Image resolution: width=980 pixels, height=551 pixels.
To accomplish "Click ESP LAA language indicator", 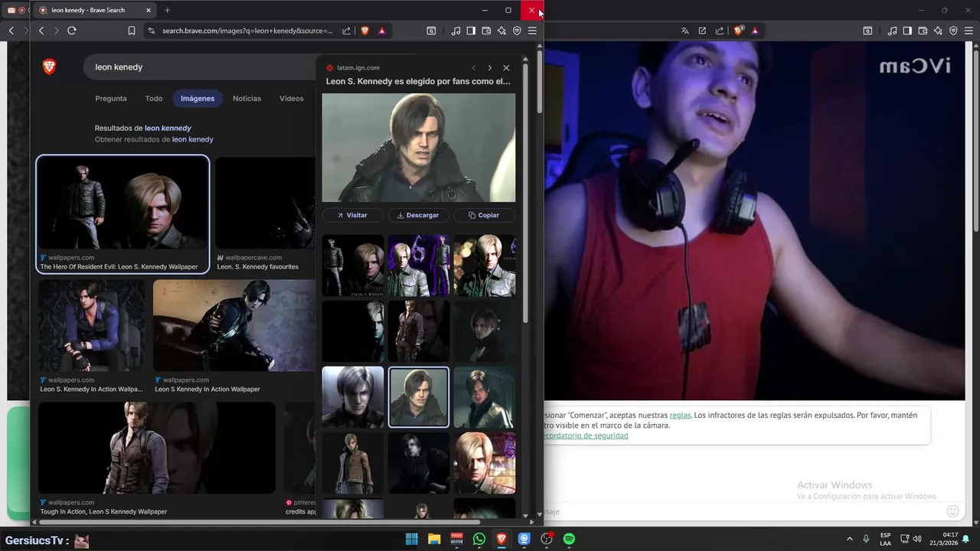I will (885, 539).
